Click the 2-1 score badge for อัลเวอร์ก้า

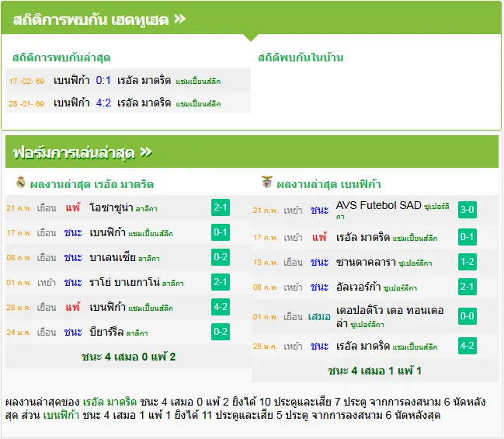tap(468, 287)
